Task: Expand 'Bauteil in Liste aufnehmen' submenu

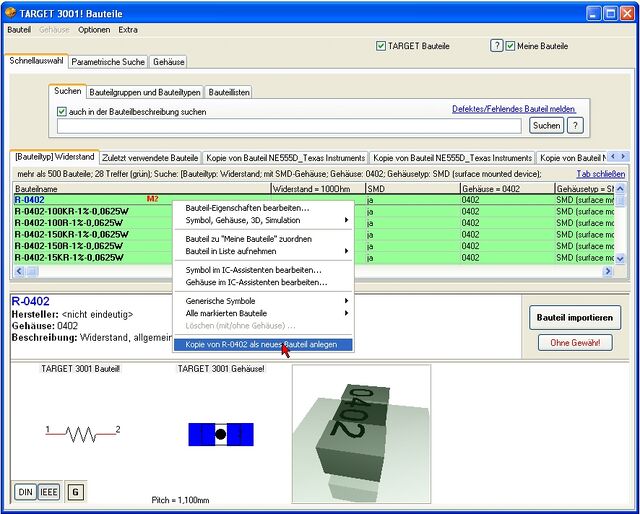Action: pyautogui.click(x=263, y=251)
